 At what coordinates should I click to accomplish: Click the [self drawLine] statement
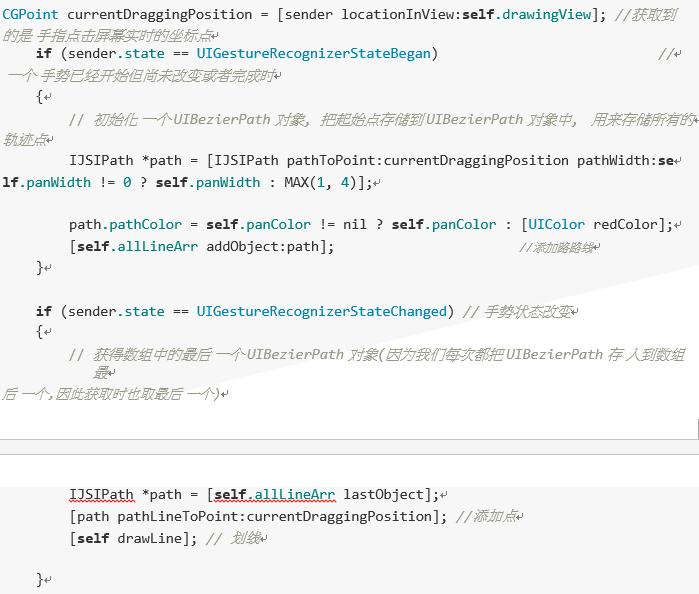(x=132, y=538)
